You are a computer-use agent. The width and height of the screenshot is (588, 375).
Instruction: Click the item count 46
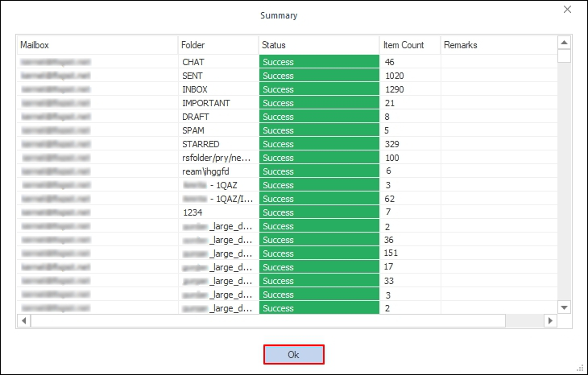coord(390,62)
